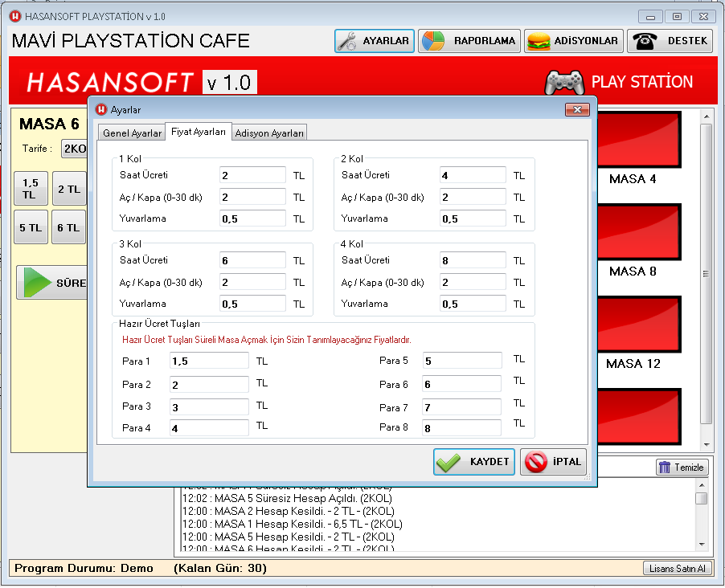Image resolution: width=725 pixels, height=588 pixels.
Task: Edit 2 Kol Aç/Kapa field
Action: (473, 197)
